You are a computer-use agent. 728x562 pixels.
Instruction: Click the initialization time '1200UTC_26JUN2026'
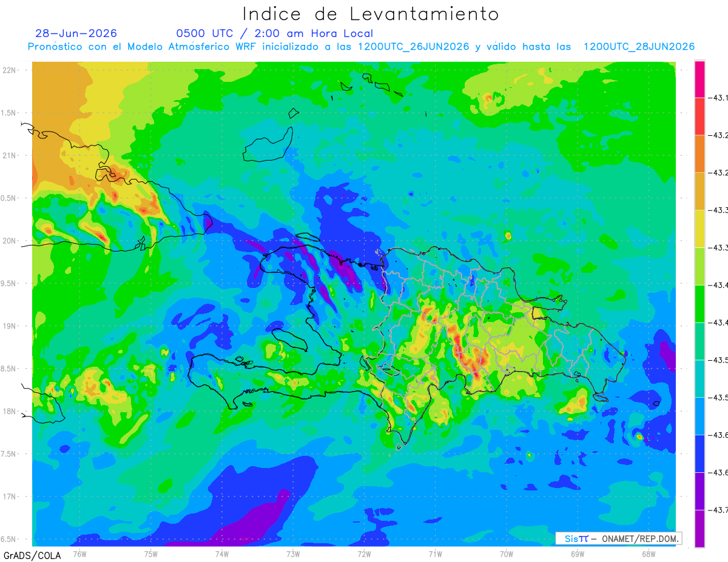coord(413,47)
